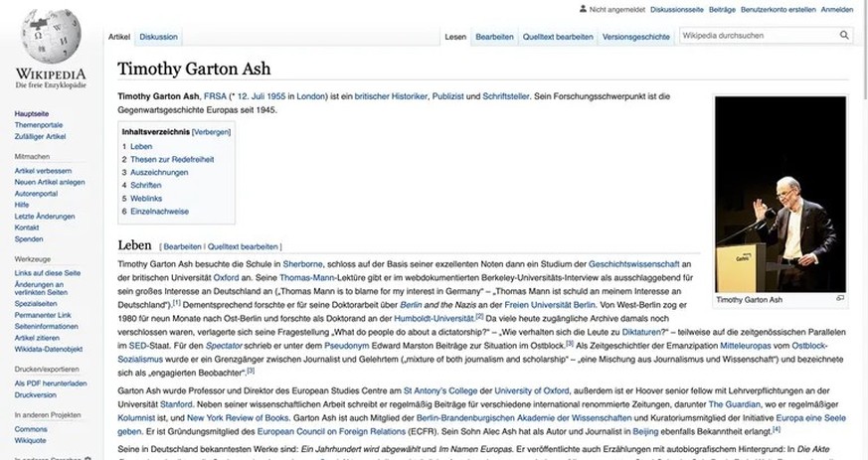Jump to contents entry 1 Leben
The image size is (868, 460).
[137, 146]
